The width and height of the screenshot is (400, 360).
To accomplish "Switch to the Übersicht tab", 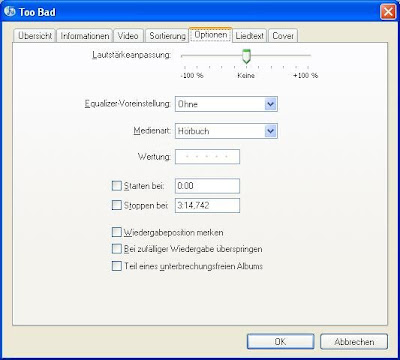I will pyautogui.click(x=35, y=36).
